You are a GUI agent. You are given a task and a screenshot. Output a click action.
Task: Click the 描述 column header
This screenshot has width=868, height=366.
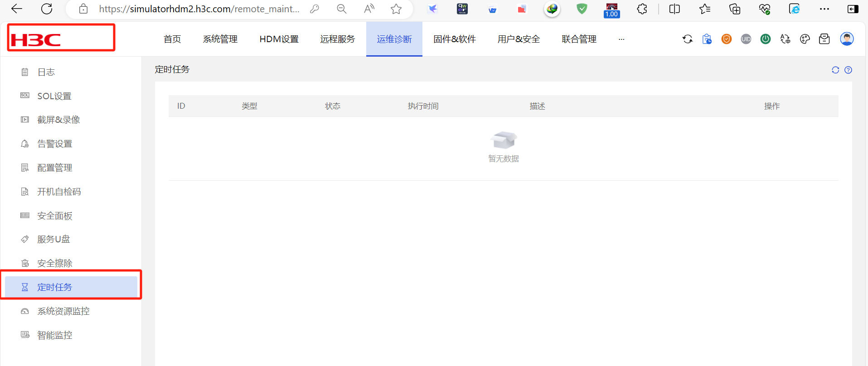click(538, 106)
